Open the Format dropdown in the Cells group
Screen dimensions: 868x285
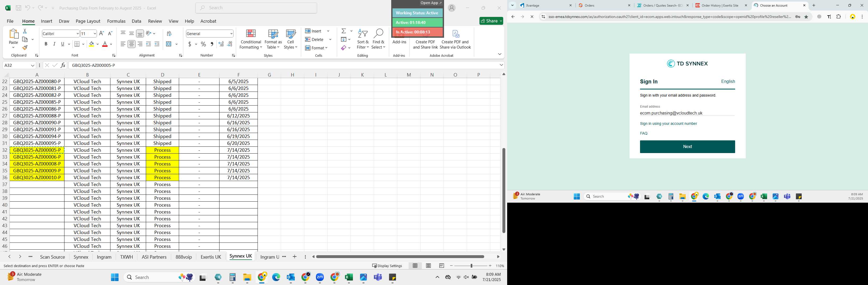point(316,48)
